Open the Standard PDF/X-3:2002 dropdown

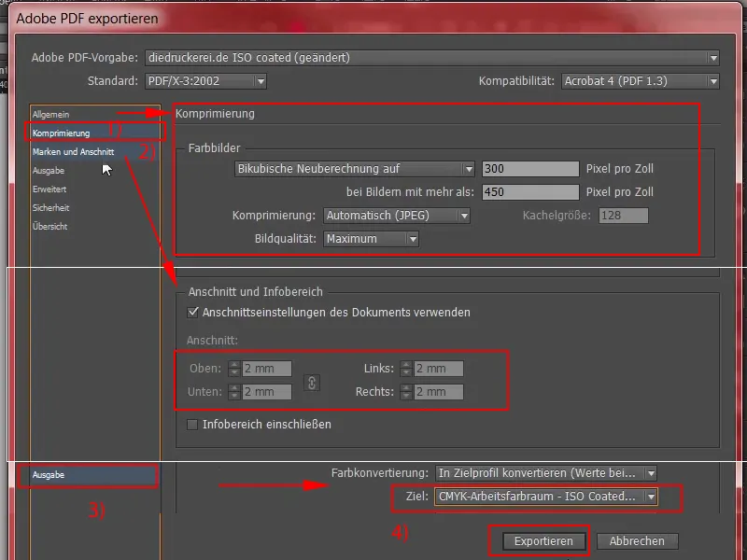pos(205,81)
